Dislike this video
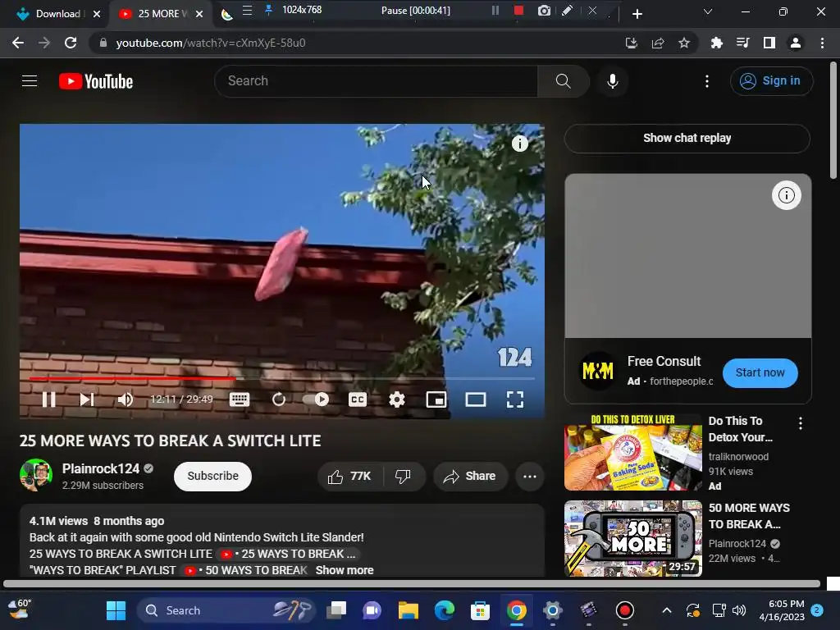Screen dimensions: 840x630 tap(403, 477)
